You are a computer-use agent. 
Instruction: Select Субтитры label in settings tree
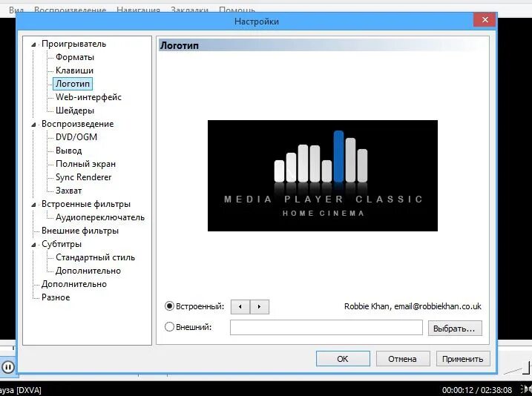coord(62,244)
